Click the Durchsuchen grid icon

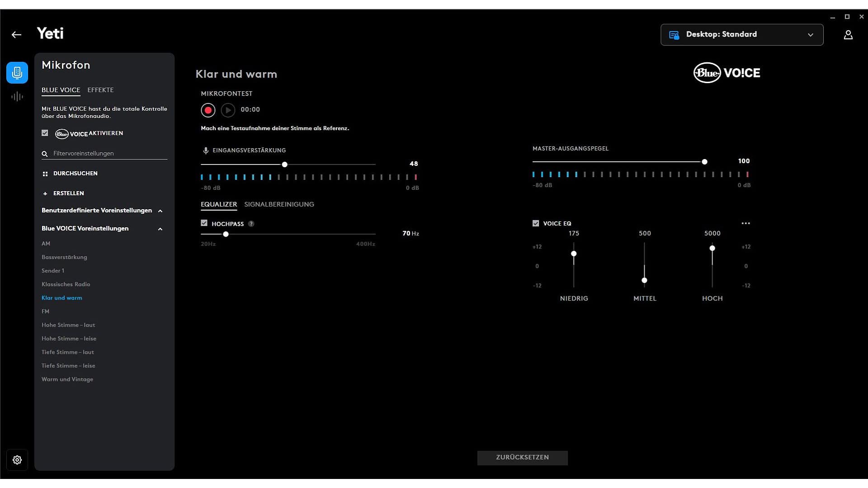(45, 174)
